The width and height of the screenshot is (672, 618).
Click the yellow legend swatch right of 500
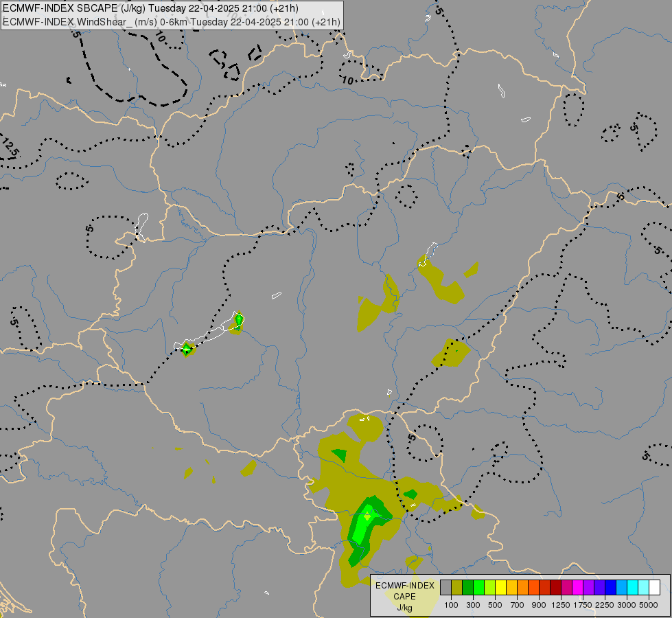500,588
